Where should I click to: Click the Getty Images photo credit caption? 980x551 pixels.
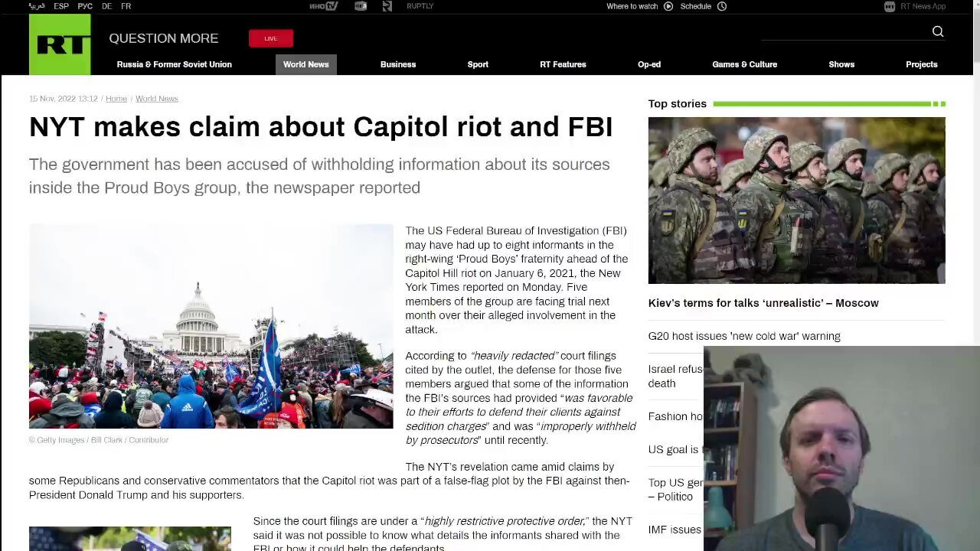tap(99, 440)
